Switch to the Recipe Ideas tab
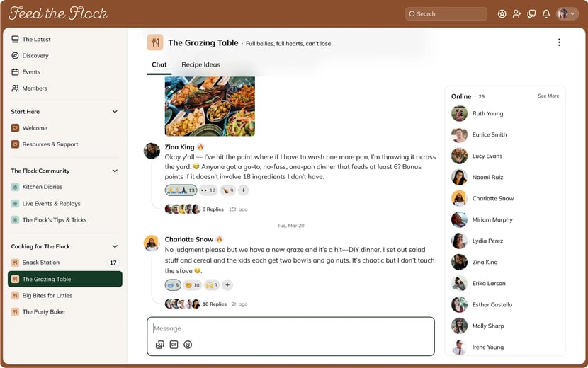 [x=200, y=65]
